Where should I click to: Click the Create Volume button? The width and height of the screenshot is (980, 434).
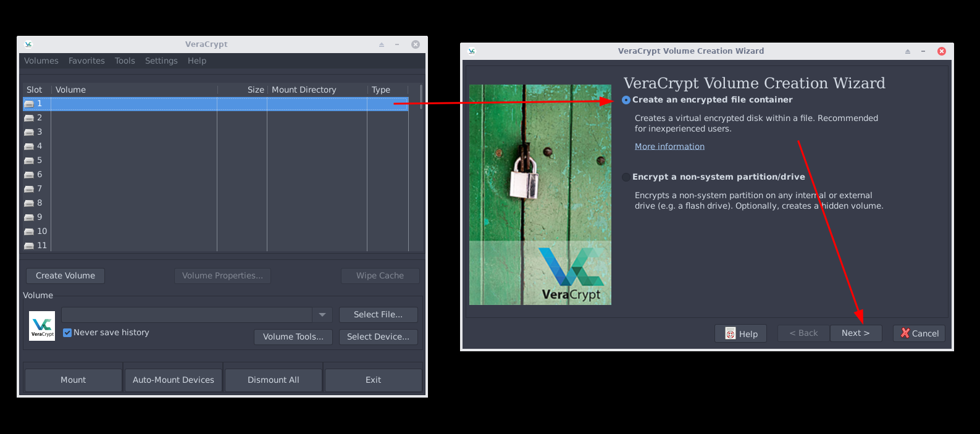point(65,276)
